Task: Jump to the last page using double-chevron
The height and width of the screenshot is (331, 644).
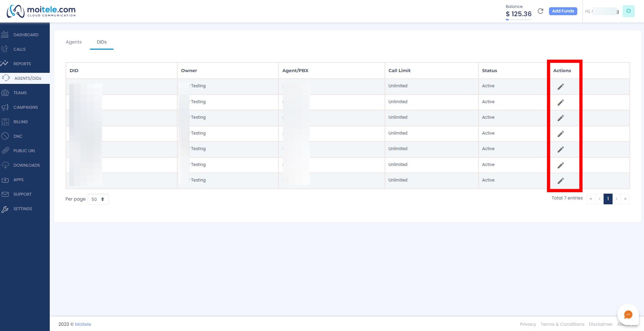Action: click(x=625, y=199)
